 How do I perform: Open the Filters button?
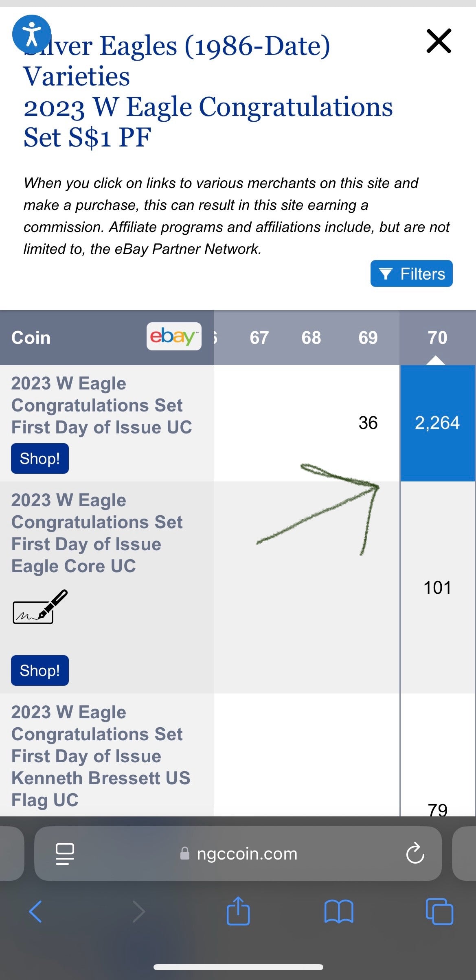tap(411, 274)
